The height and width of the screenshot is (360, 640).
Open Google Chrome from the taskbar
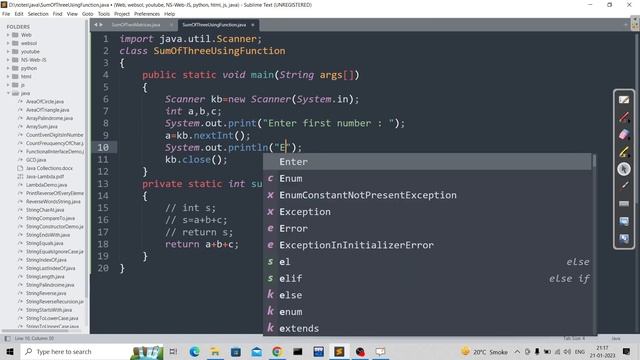277,351
